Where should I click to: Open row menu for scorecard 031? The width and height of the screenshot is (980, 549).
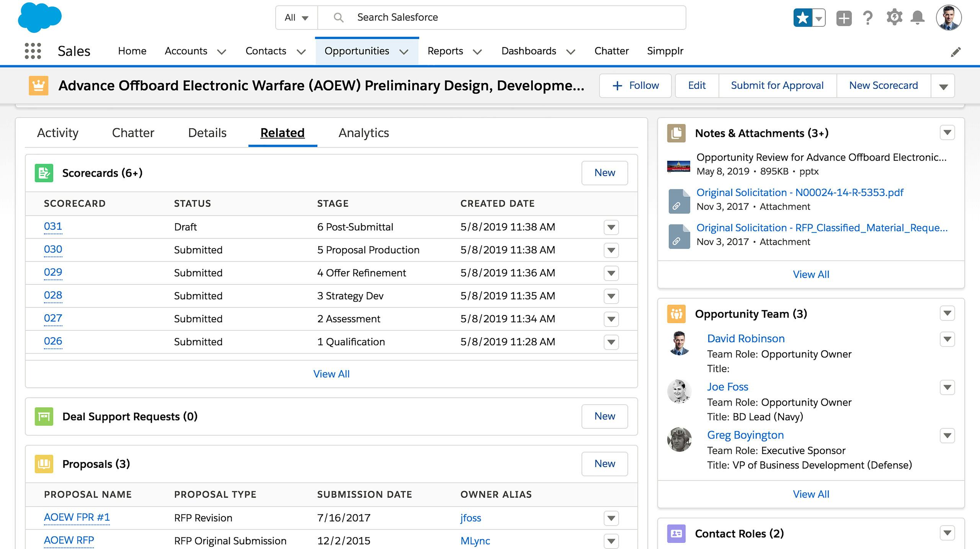tap(611, 227)
